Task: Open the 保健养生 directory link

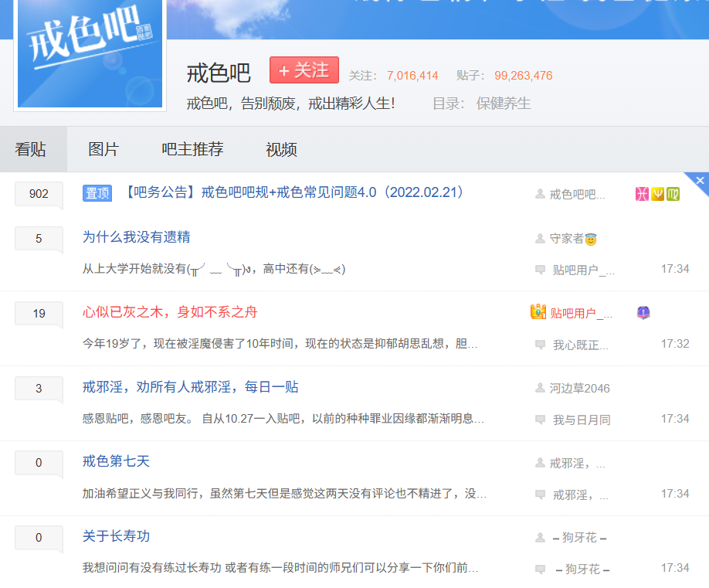Action: tap(504, 103)
